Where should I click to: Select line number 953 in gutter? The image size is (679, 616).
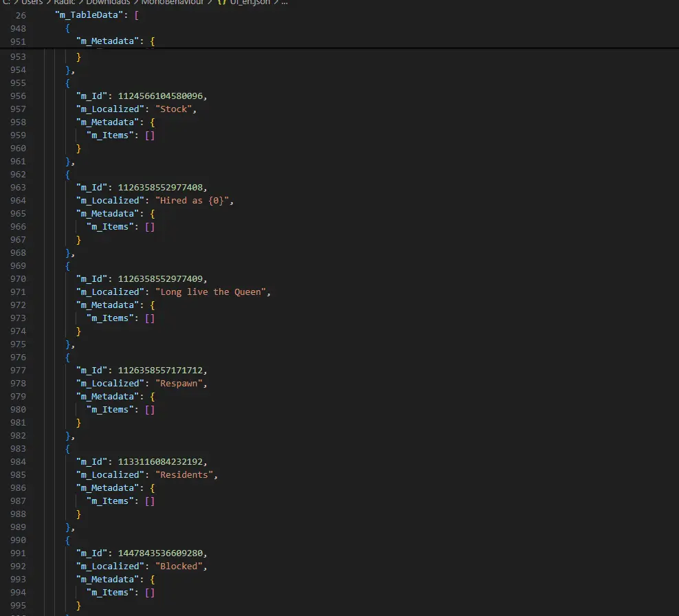point(18,57)
